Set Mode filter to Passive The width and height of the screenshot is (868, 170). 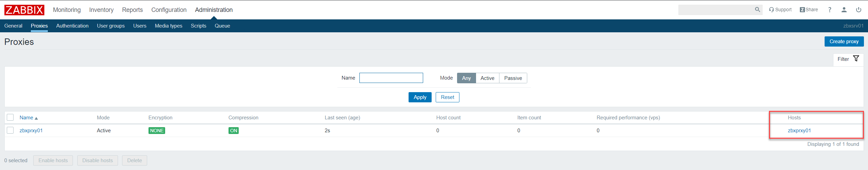pos(513,78)
